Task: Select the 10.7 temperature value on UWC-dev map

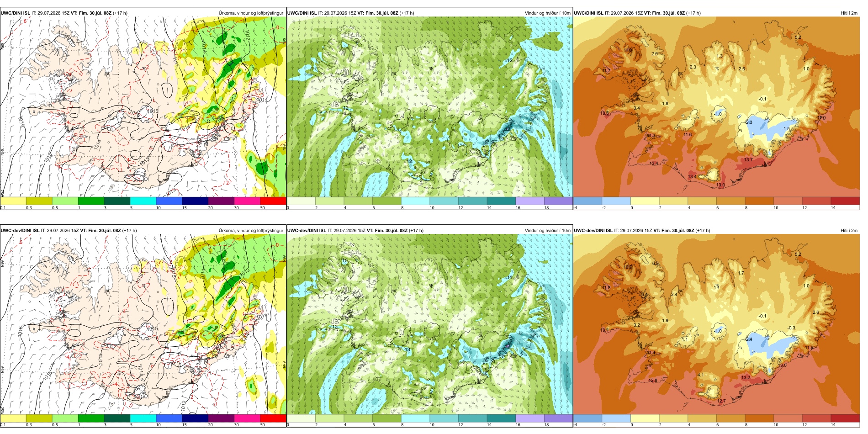Action: (628, 267)
